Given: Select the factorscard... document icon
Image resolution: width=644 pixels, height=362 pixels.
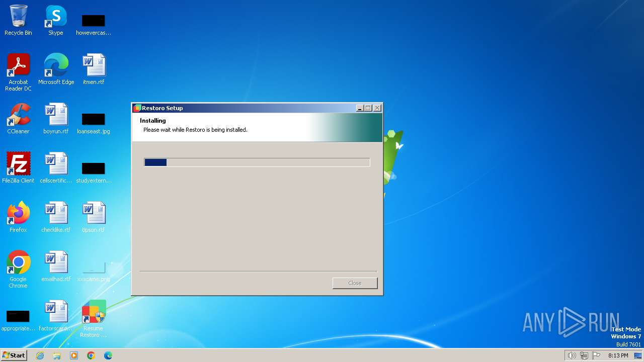Looking at the screenshot, I should click(x=56, y=315).
